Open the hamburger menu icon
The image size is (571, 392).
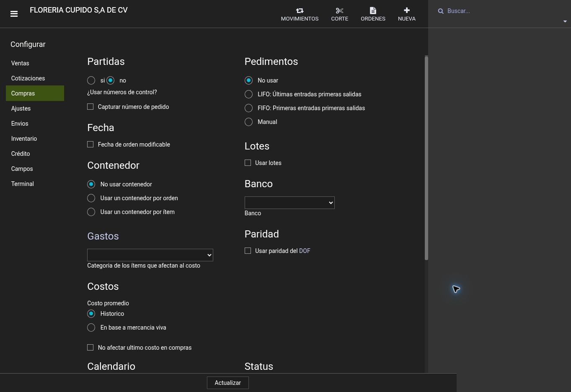[14, 14]
